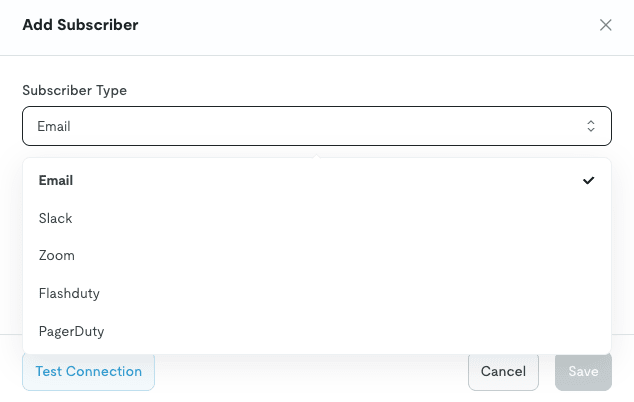634x402 pixels.
Task: Collapse the Subscriber Type combo box
Action: [x=300, y=126]
